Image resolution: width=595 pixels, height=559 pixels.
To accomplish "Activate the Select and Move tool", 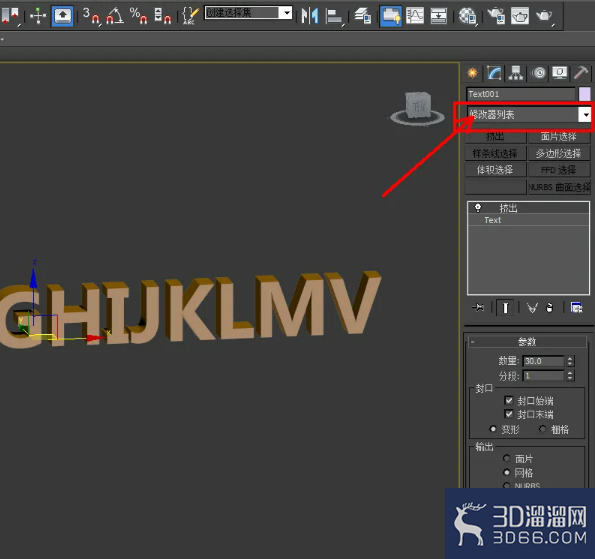I will click(x=38, y=16).
